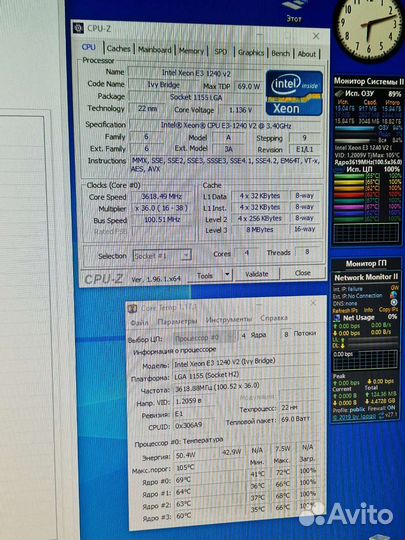405x540 pixels.
Task: Switch to the Bench tab
Action: point(280,53)
